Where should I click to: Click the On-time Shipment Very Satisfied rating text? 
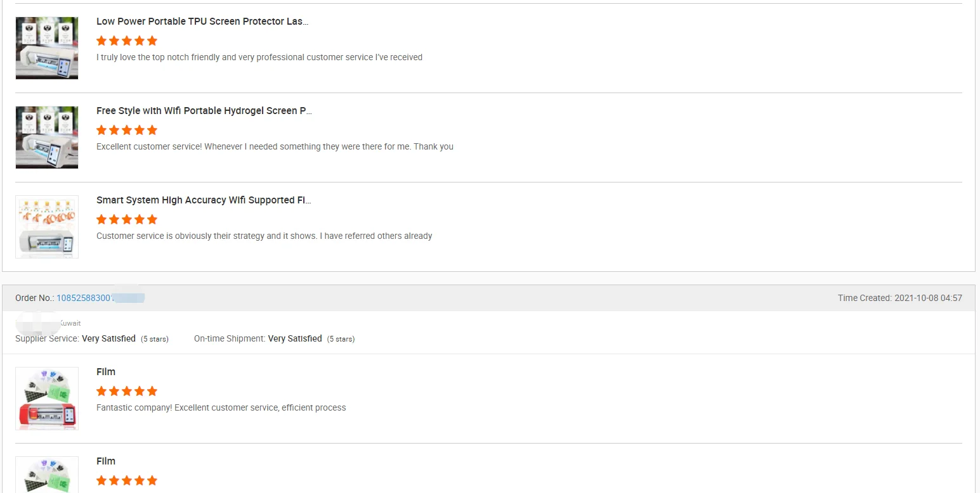click(295, 339)
